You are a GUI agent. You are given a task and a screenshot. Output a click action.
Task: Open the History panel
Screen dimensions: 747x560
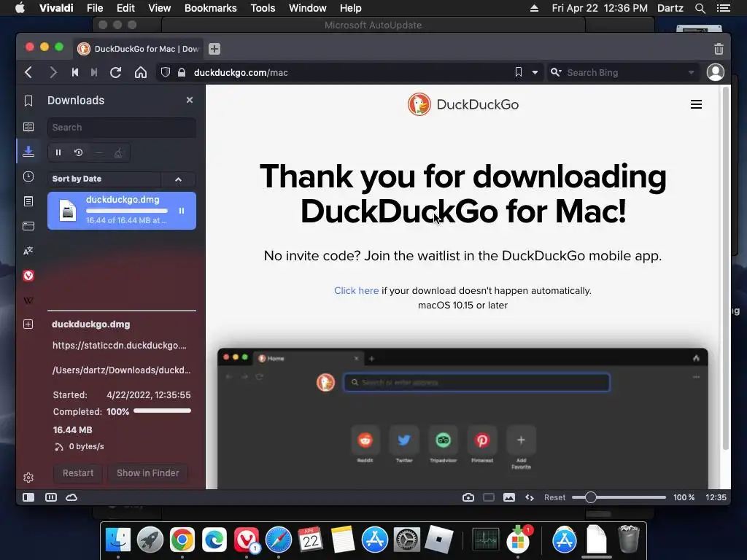[28, 176]
